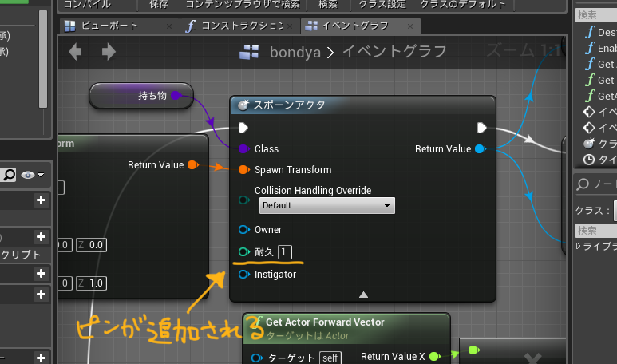Click the plus button below the search icon
The width and height of the screenshot is (617, 364).
click(x=41, y=200)
